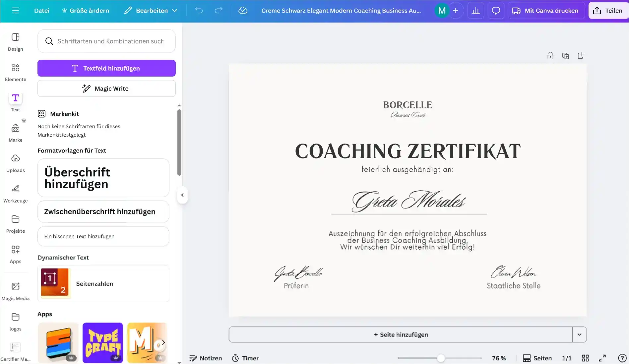Open dropdown beside Seite hinzufügen
629x364 pixels.
click(580, 334)
